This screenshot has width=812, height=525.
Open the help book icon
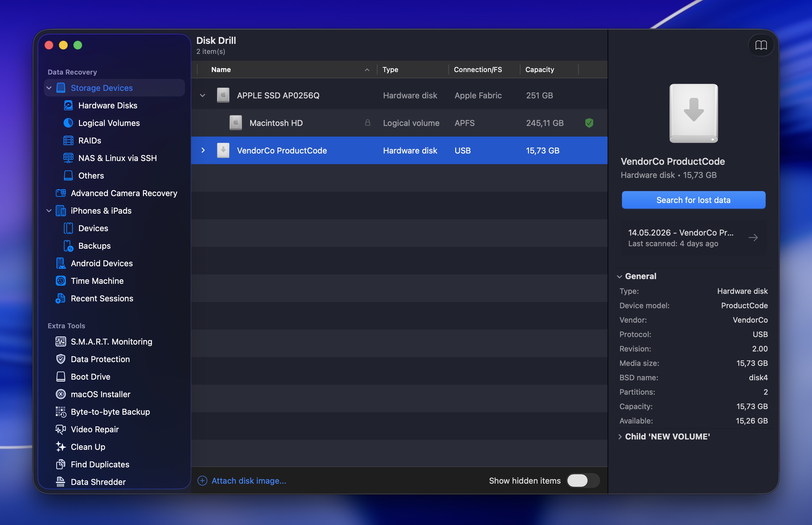coord(761,45)
